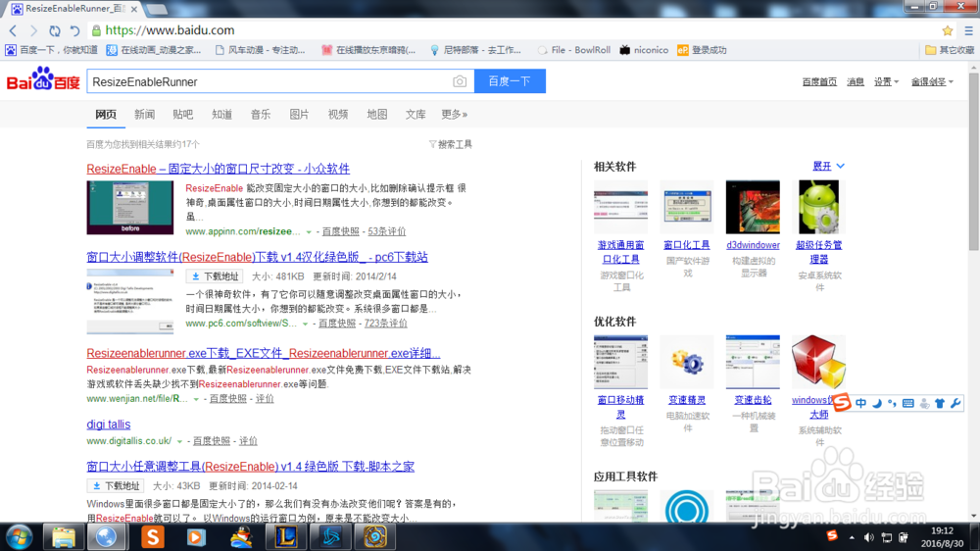Screen dimensions: 980x551
Task: Open the Sogou skin shirt icon
Action: click(940, 403)
